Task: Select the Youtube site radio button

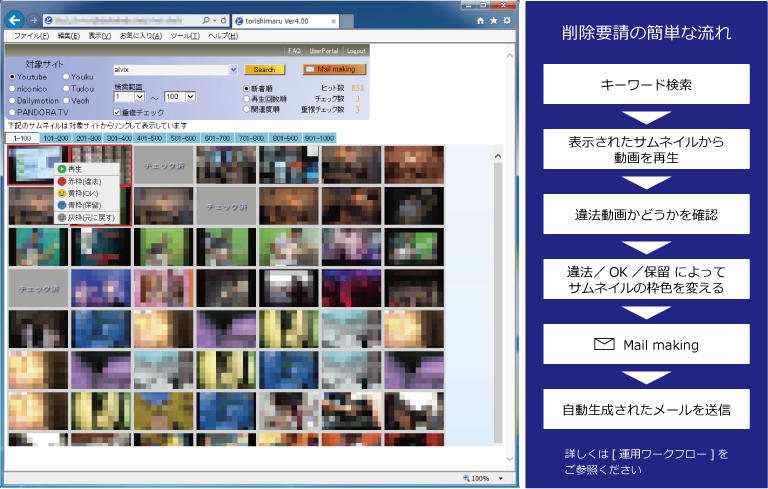Action: click(x=12, y=77)
